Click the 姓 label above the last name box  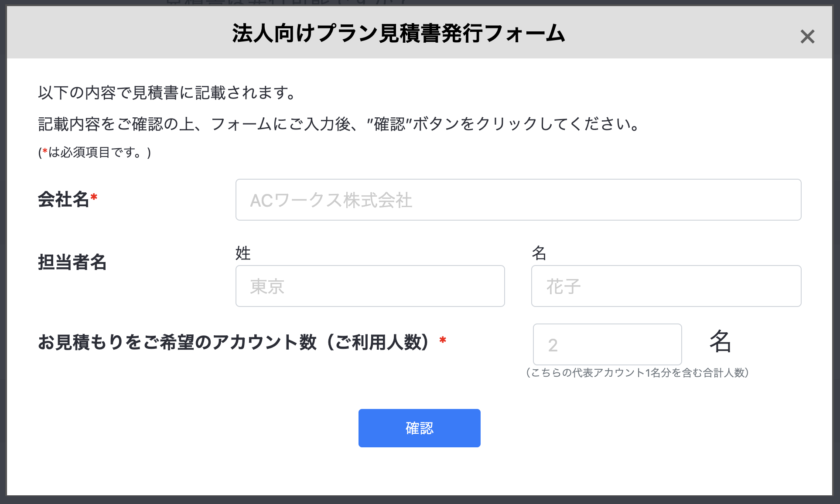(242, 253)
